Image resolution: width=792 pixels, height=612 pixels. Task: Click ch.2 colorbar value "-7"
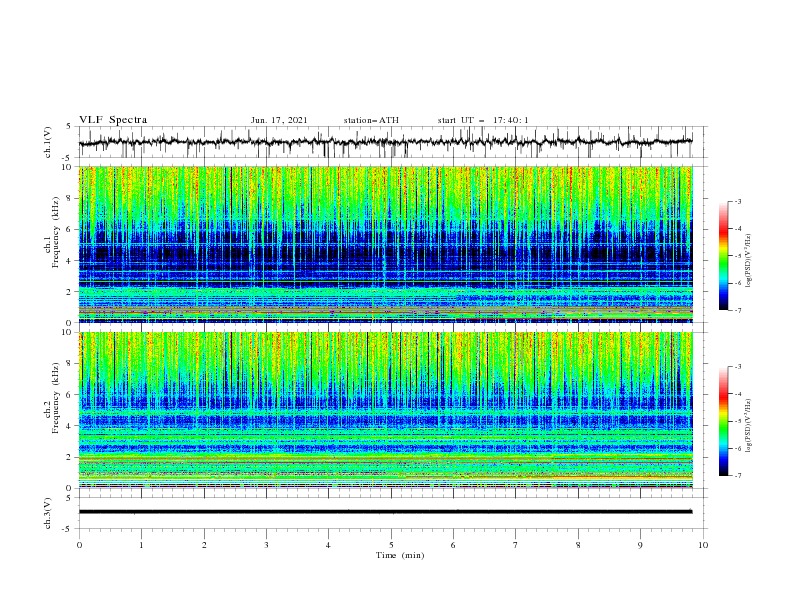(x=738, y=476)
